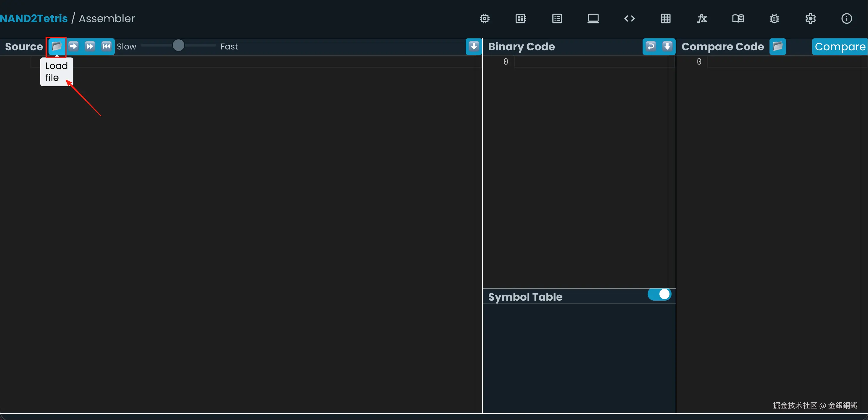Open the open-book user guide icon
868x420 pixels.
click(738, 19)
